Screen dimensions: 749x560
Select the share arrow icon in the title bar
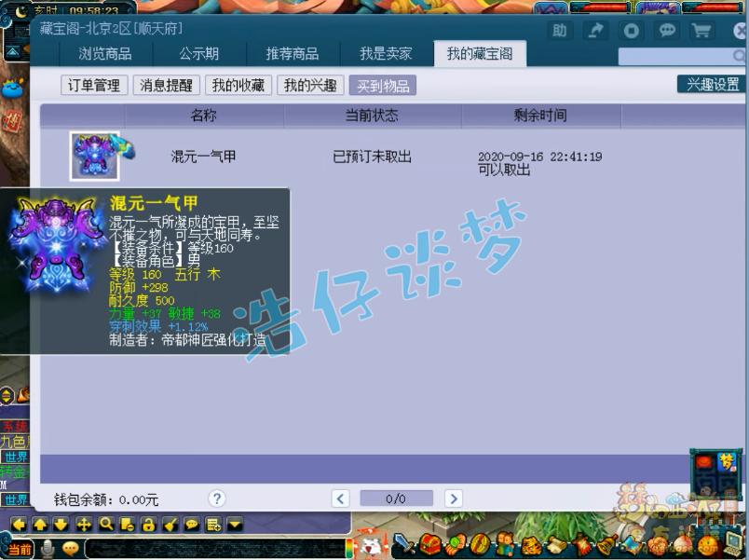click(594, 31)
